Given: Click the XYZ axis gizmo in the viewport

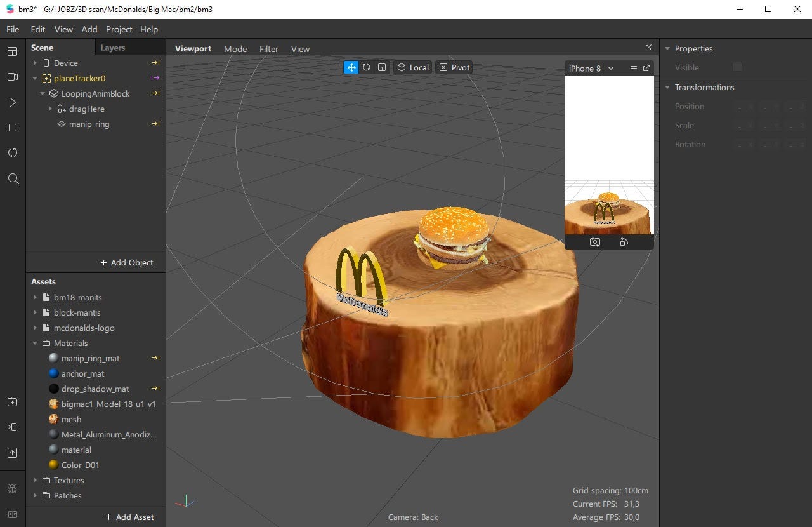Looking at the screenshot, I should (185, 501).
